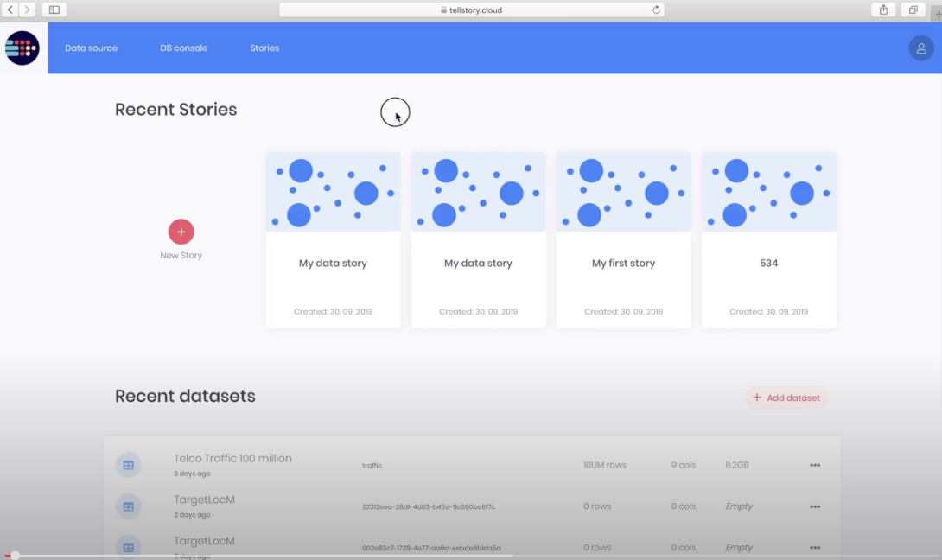Screen dimensions: 942x560
Task: Open the user account icon top right
Action: tap(920, 48)
